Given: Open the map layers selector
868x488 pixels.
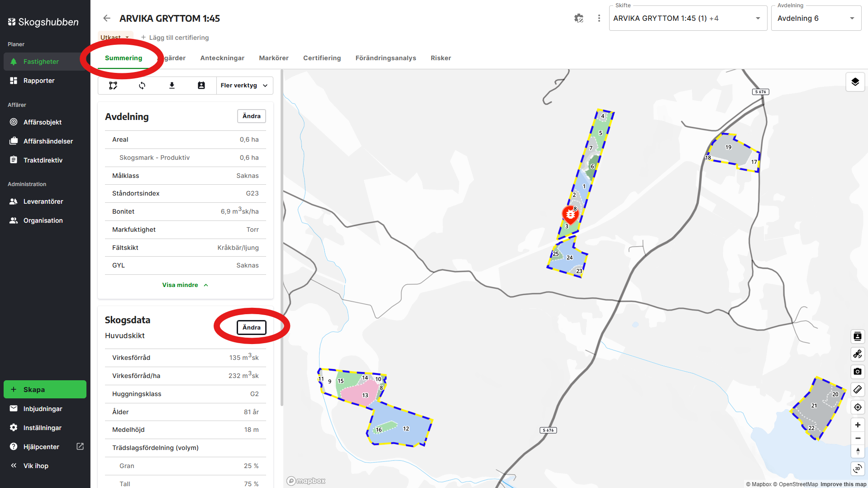Looking at the screenshot, I should click(x=855, y=82).
